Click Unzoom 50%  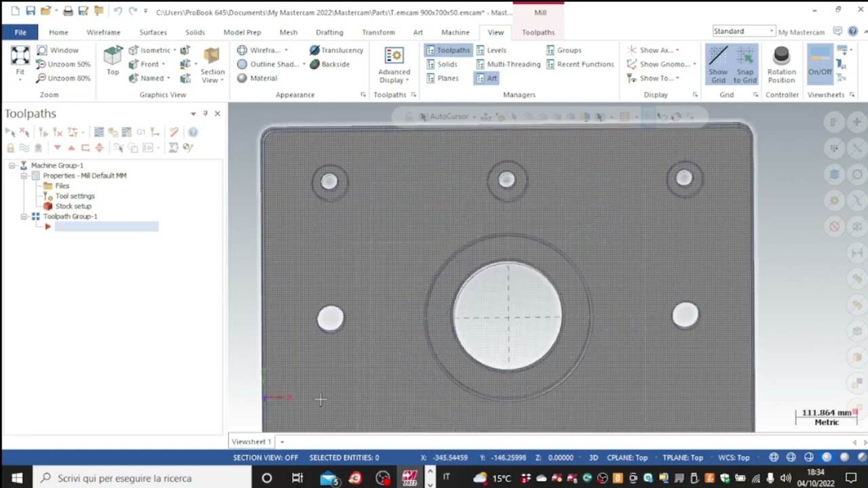click(63, 64)
